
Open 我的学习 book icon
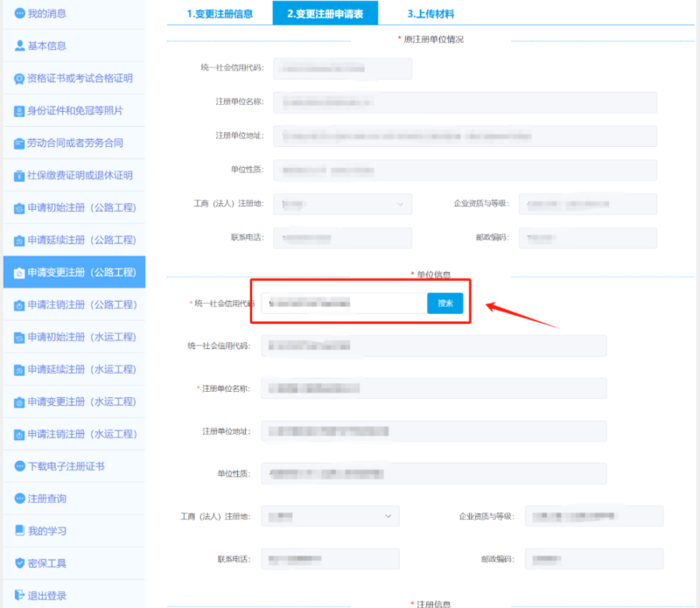click(x=17, y=528)
